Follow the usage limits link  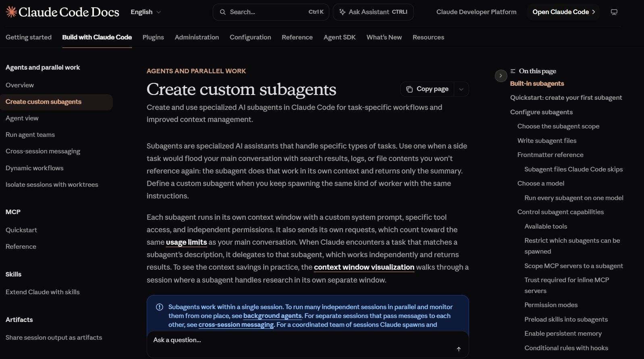click(186, 242)
